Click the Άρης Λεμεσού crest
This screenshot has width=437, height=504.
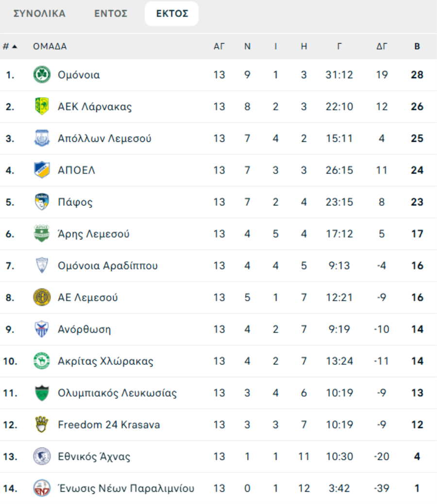tap(42, 234)
